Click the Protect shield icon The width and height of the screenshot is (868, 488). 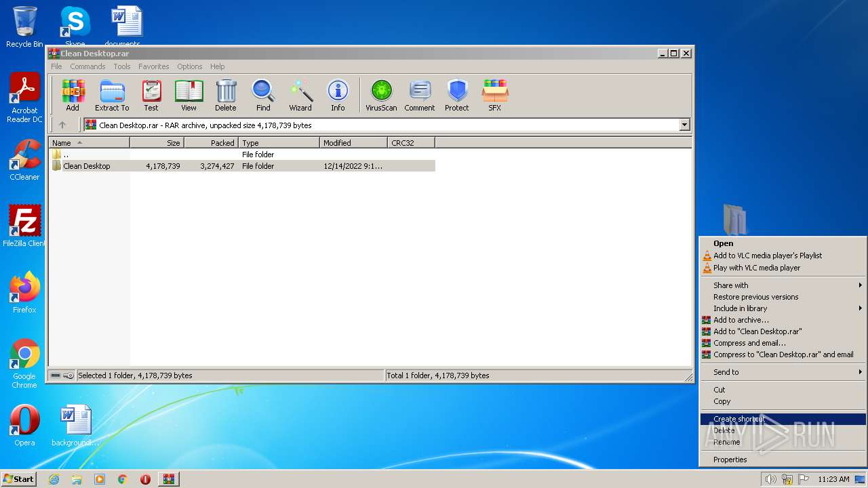(457, 95)
